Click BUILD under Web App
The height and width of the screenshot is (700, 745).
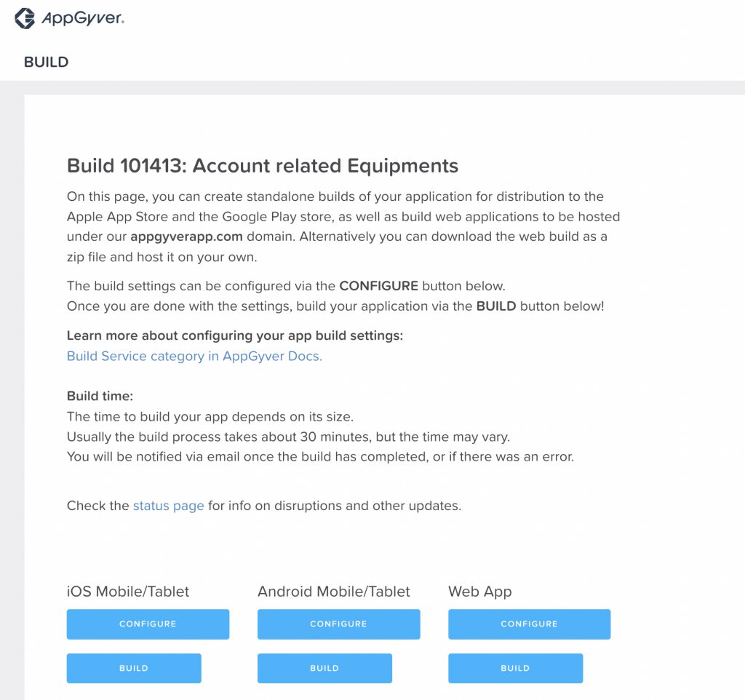[516, 668]
